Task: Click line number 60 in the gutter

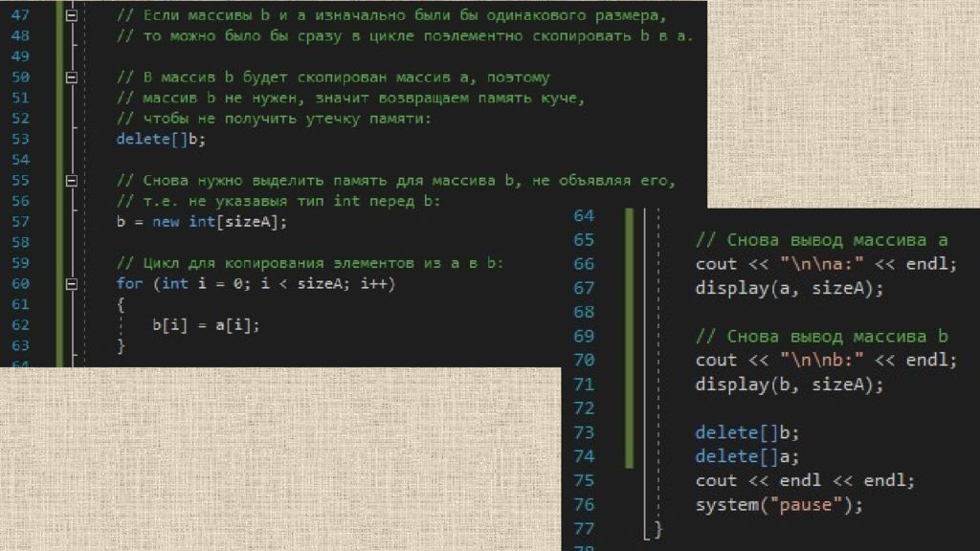Action: (21, 283)
